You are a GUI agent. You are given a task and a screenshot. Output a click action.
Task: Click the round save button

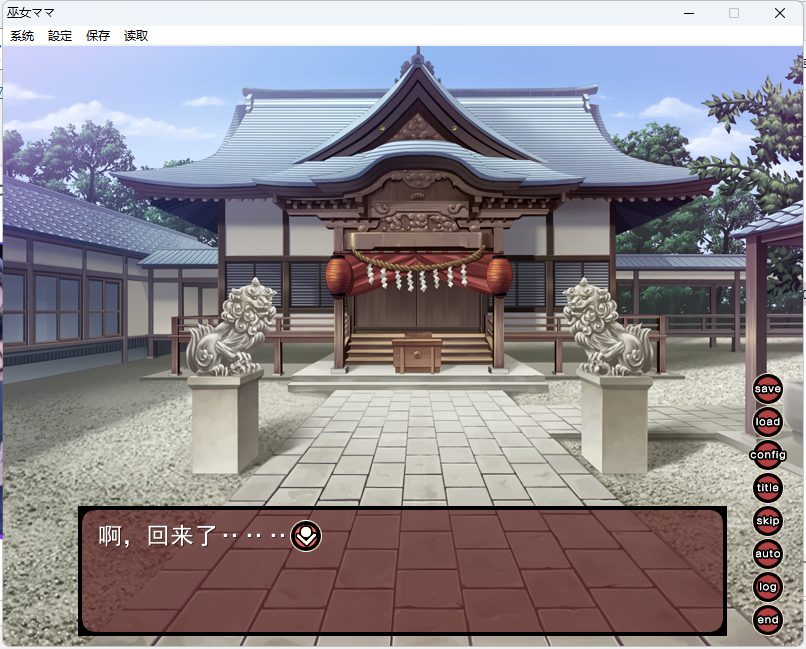point(767,389)
